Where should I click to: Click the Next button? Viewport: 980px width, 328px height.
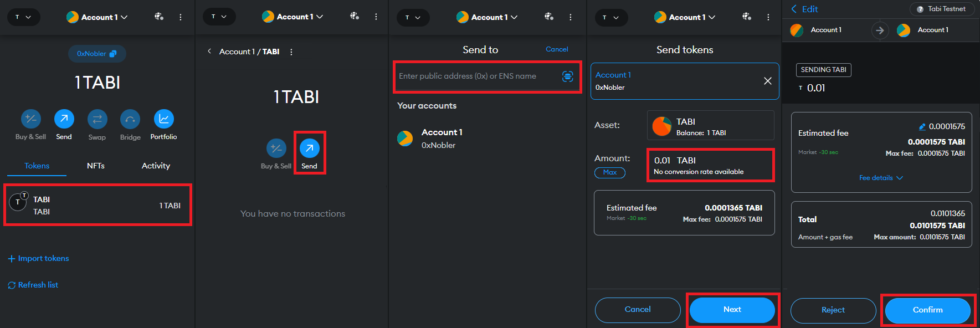[x=732, y=310]
